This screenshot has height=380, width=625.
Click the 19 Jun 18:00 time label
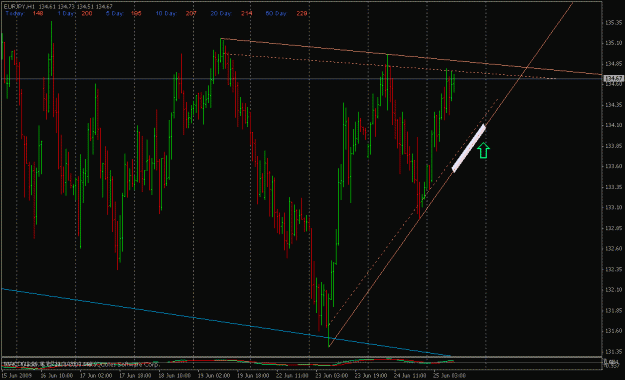click(253, 376)
